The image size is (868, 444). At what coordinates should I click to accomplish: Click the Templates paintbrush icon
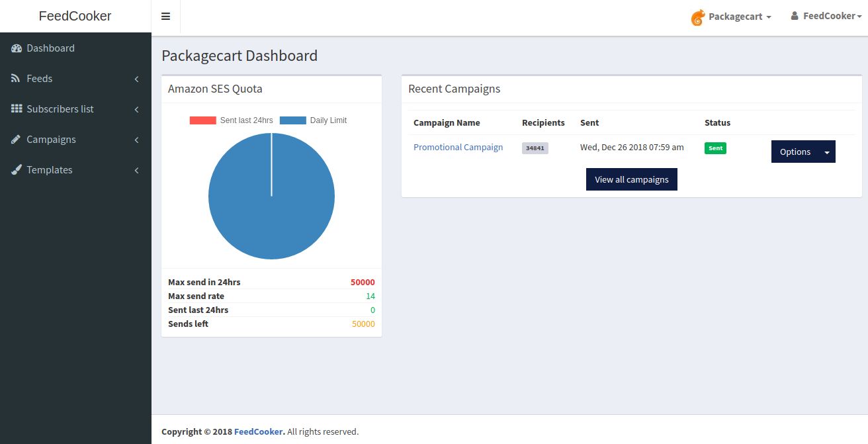[x=17, y=170]
